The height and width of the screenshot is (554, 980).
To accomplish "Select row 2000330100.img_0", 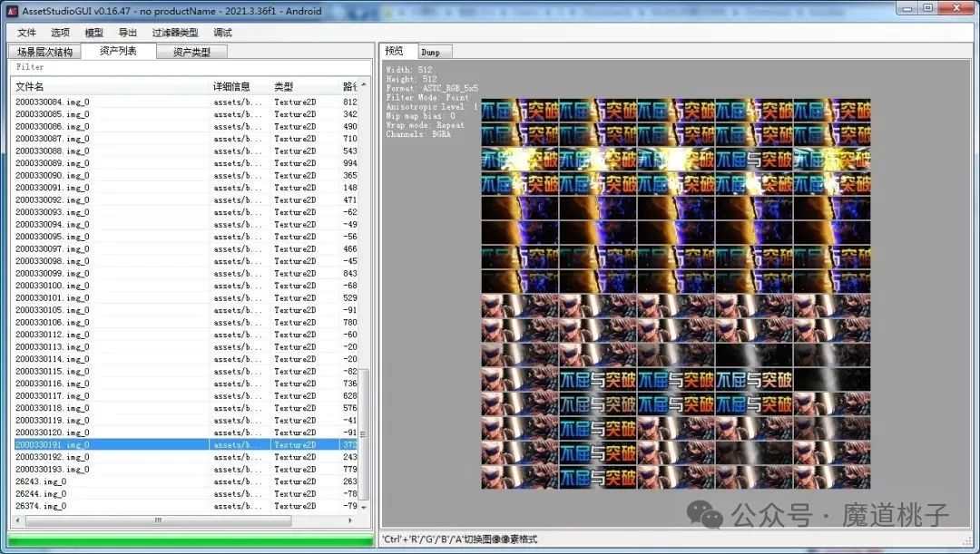I will [x=186, y=286].
